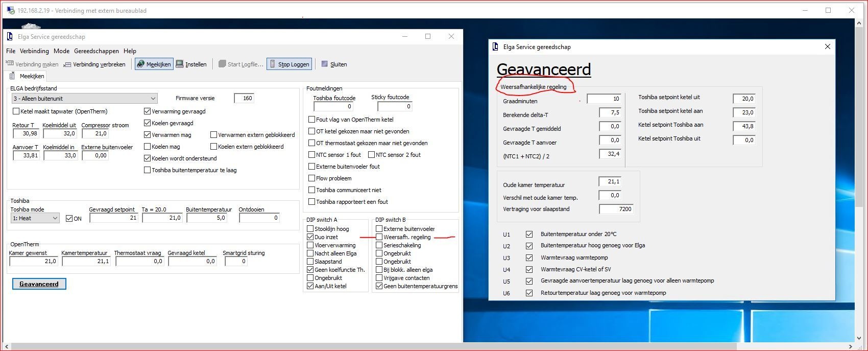Select the Meekijken tab
The height and width of the screenshot is (351, 868).
(x=27, y=76)
